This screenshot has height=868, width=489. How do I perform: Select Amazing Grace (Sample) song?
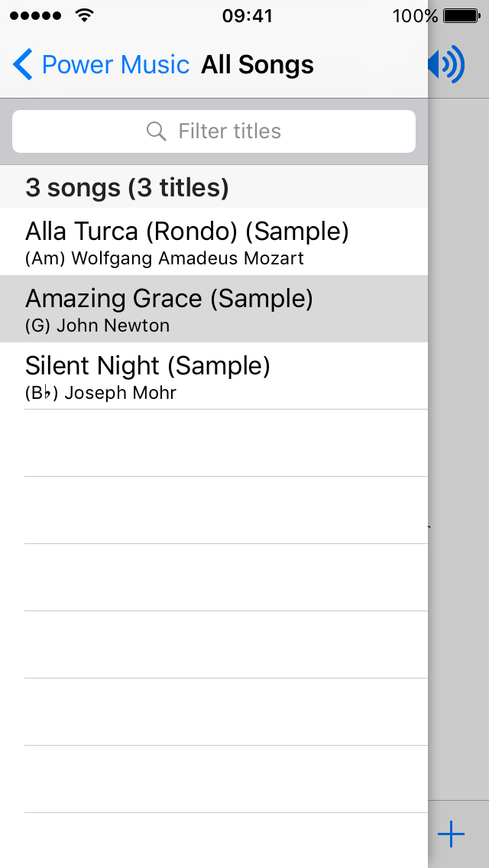pyautogui.click(x=170, y=299)
